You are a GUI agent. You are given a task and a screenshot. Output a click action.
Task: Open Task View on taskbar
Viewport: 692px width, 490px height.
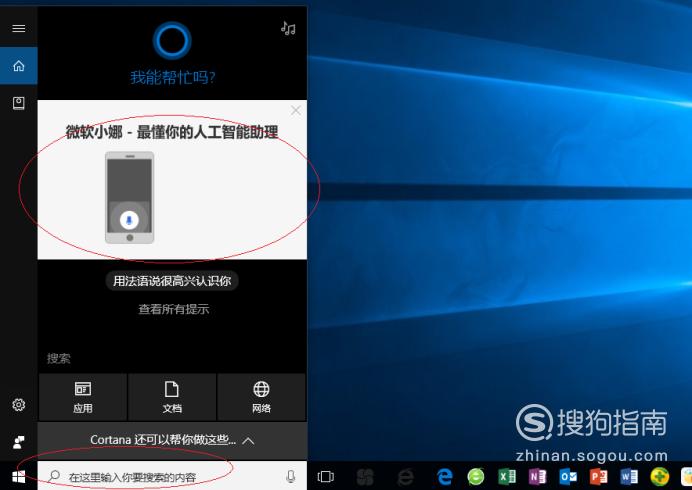[326, 476]
